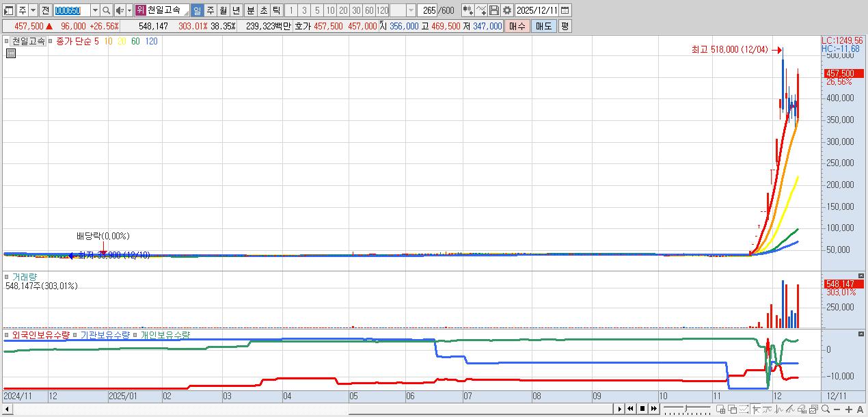Click the play button in bottom bar
This screenshot has height=417, width=868.
pos(620,409)
